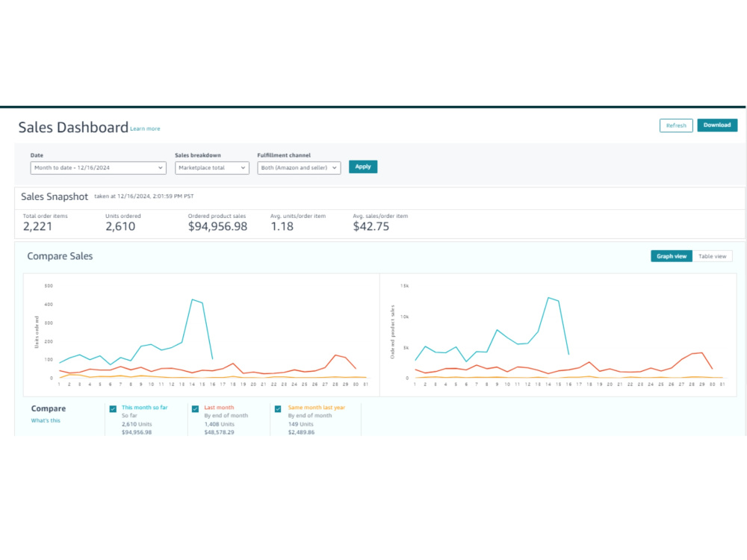Switch to Graph view
The width and height of the screenshot is (747, 560).
[x=672, y=256]
